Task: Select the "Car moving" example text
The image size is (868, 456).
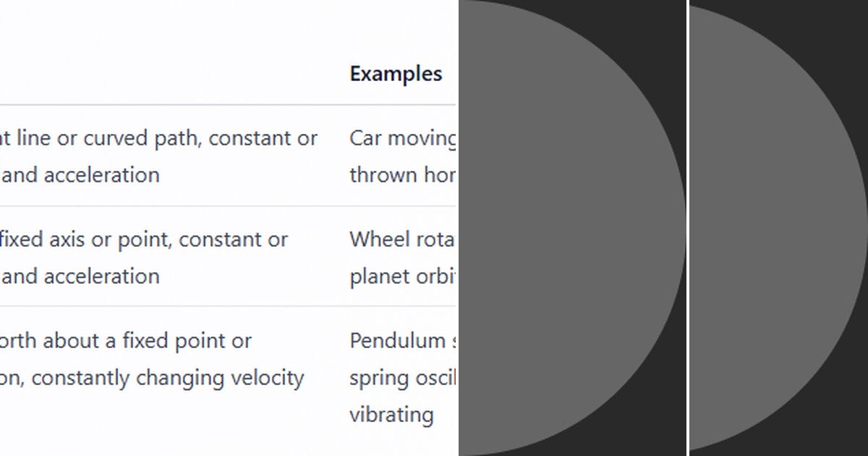Action: pos(404,138)
